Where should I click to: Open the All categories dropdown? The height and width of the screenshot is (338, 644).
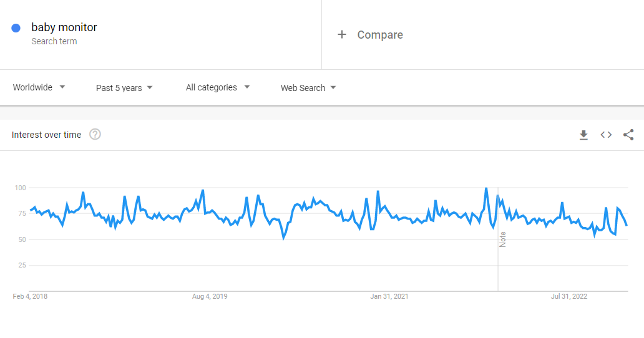218,87
